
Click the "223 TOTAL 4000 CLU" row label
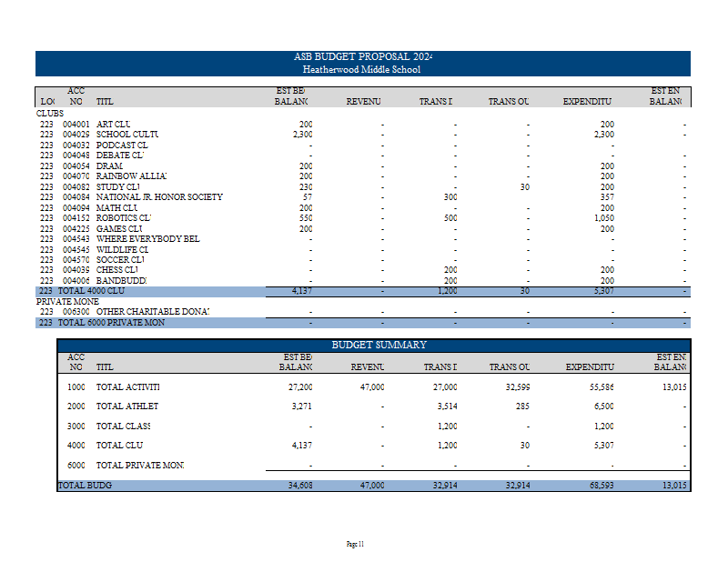82,291
